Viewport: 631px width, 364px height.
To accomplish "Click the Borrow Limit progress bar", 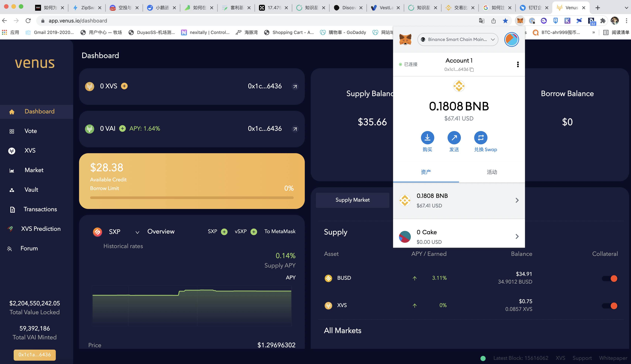I will [192, 198].
